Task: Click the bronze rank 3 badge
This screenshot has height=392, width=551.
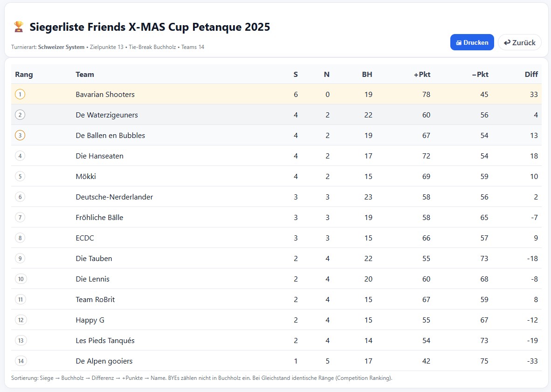Action: click(20, 136)
